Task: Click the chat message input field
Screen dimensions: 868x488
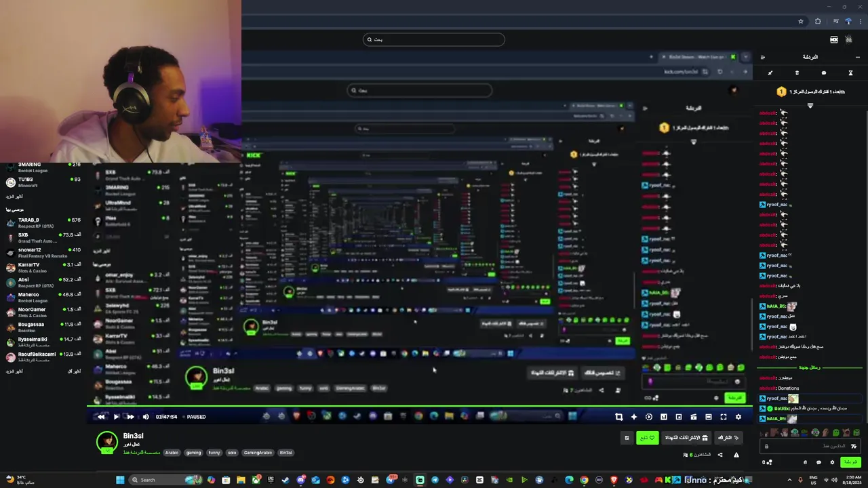Action: coord(810,446)
